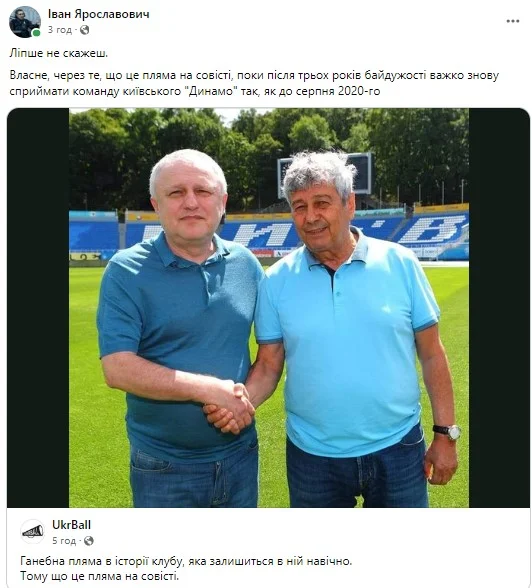Viewport: 532px width, 588px height.
Task: Click the globe privacy icon beside 3 год
Action: (85, 30)
